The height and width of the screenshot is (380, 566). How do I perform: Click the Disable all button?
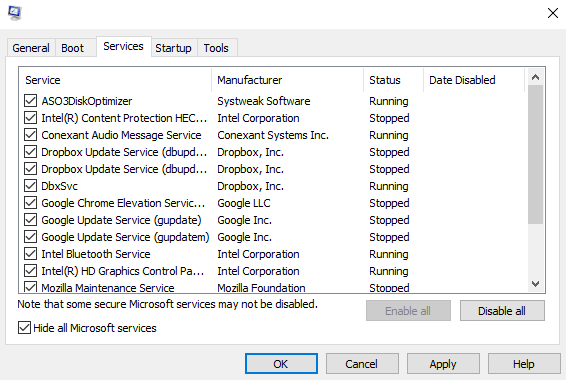click(x=502, y=311)
